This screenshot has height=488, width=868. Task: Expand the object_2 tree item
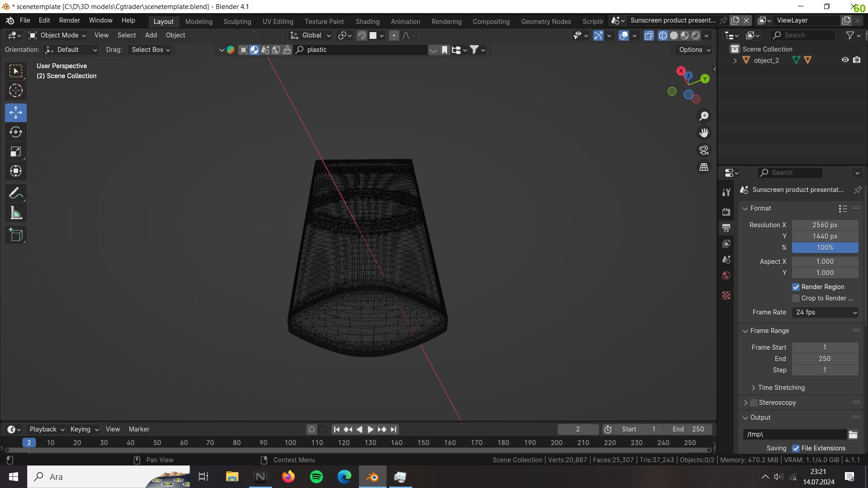735,61
